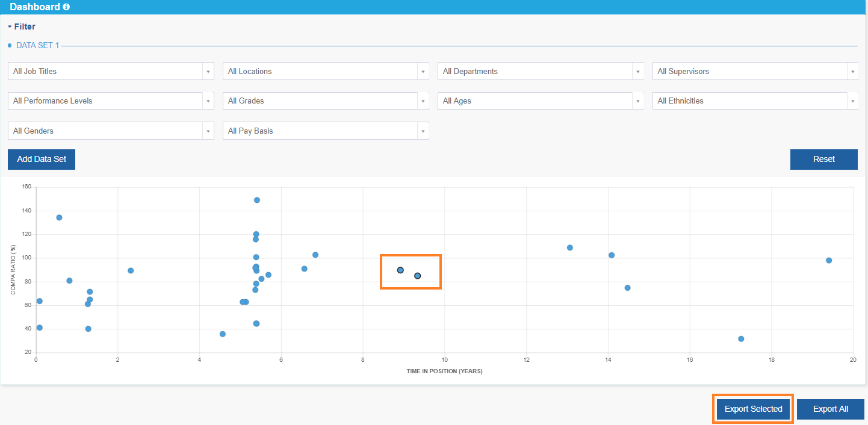Open the All Grades dropdown
The image size is (868, 425).
(423, 101)
